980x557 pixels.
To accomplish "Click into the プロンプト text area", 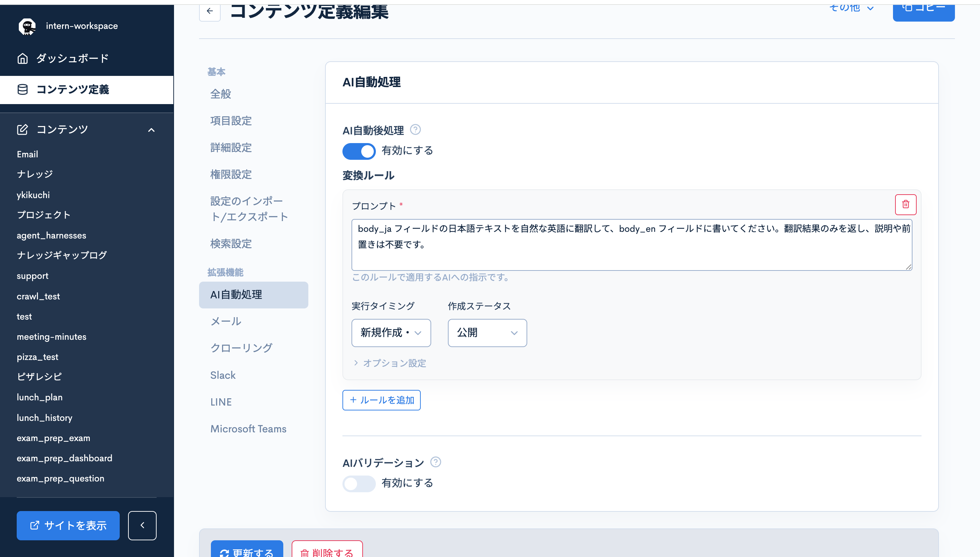I will (632, 245).
